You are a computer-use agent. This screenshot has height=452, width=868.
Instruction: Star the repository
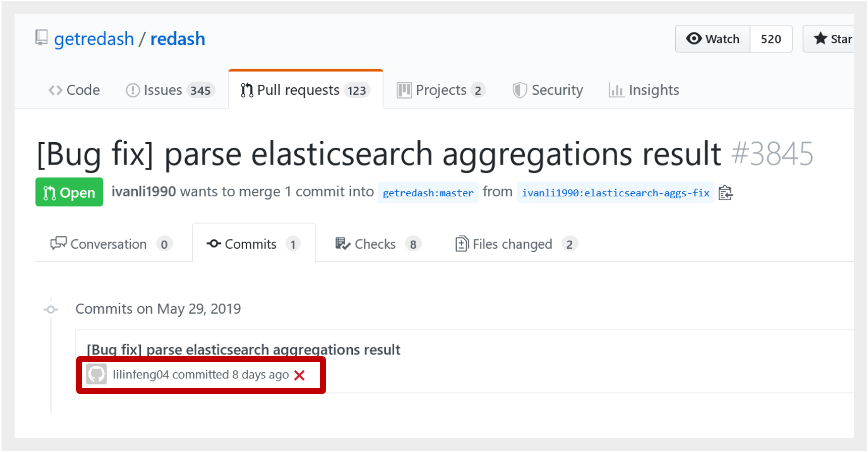click(x=829, y=39)
